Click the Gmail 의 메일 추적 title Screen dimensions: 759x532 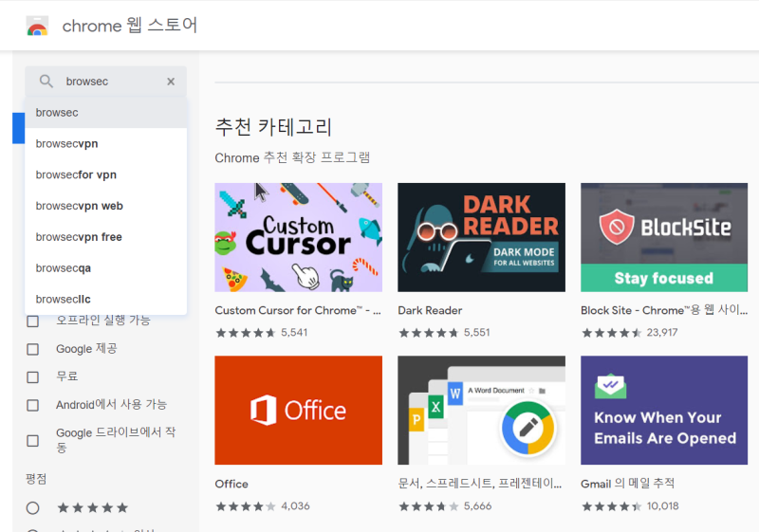627,484
